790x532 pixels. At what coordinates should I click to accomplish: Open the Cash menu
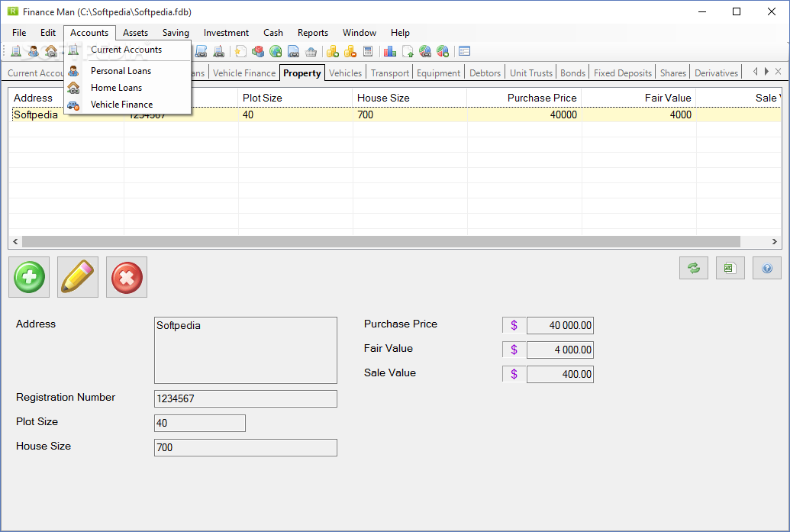(x=273, y=33)
